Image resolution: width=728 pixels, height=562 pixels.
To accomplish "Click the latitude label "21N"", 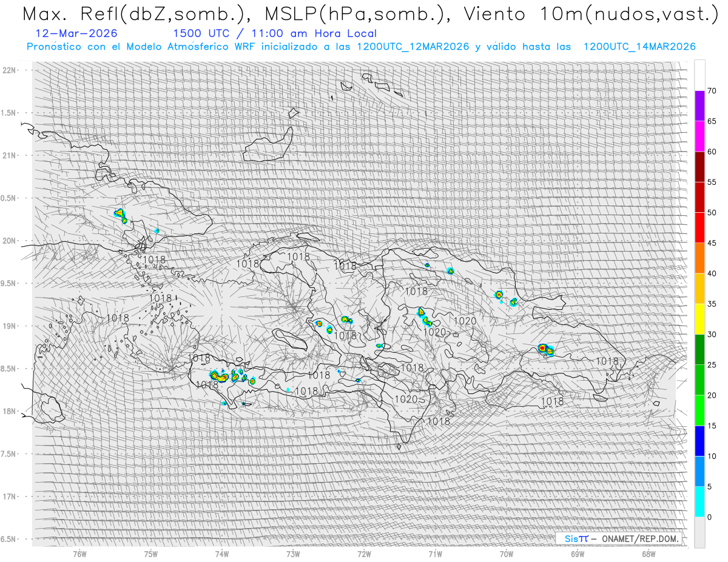I will point(10,155).
